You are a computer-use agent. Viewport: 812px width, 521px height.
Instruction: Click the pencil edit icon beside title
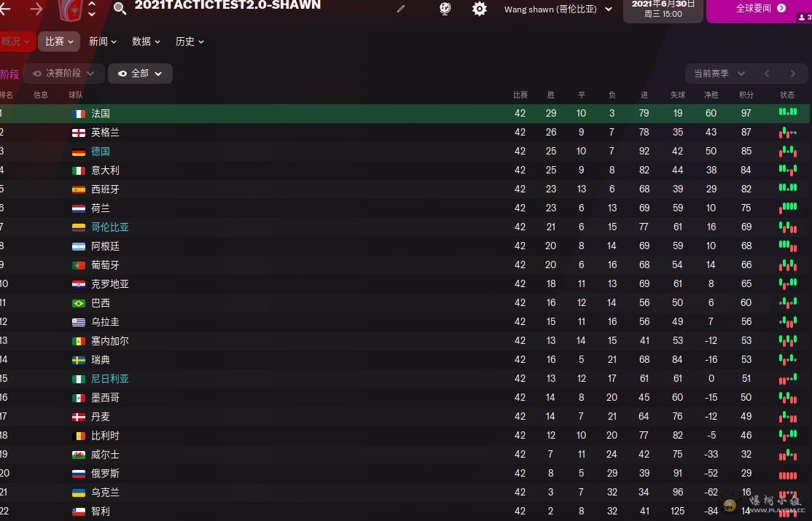pyautogui.click(x=401, y=9)
